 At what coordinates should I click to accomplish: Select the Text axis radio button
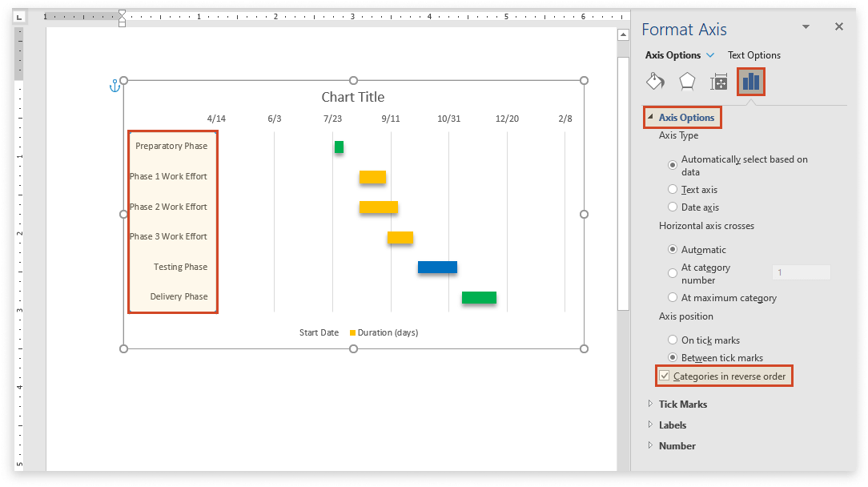673,190
